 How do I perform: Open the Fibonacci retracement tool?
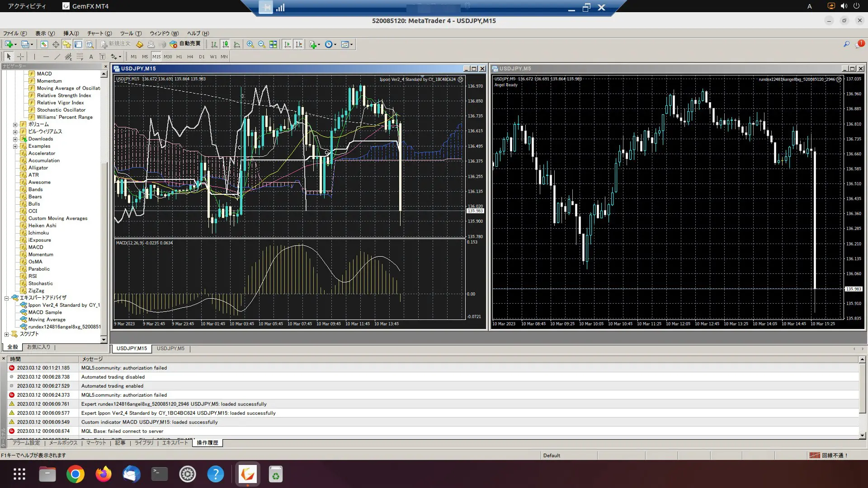80,56
